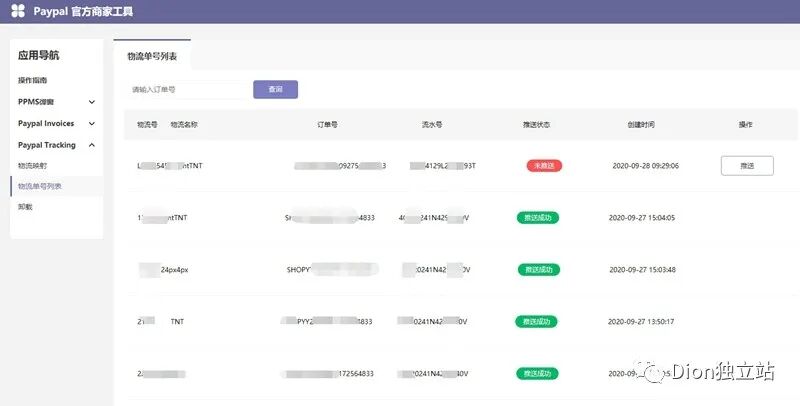Expand the Paypal Invoices chevron
The image size is (800, 406).
tap(92, 123)
